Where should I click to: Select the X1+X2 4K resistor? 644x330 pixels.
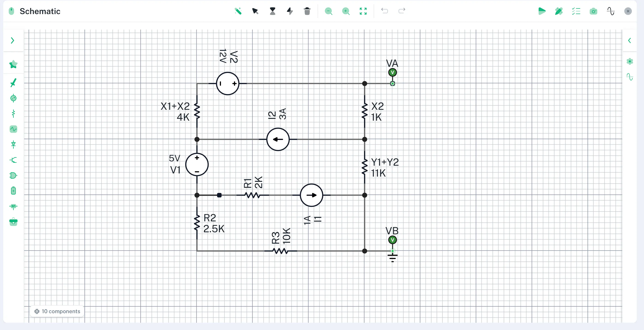pyautogui.click(x=197, y=112)
